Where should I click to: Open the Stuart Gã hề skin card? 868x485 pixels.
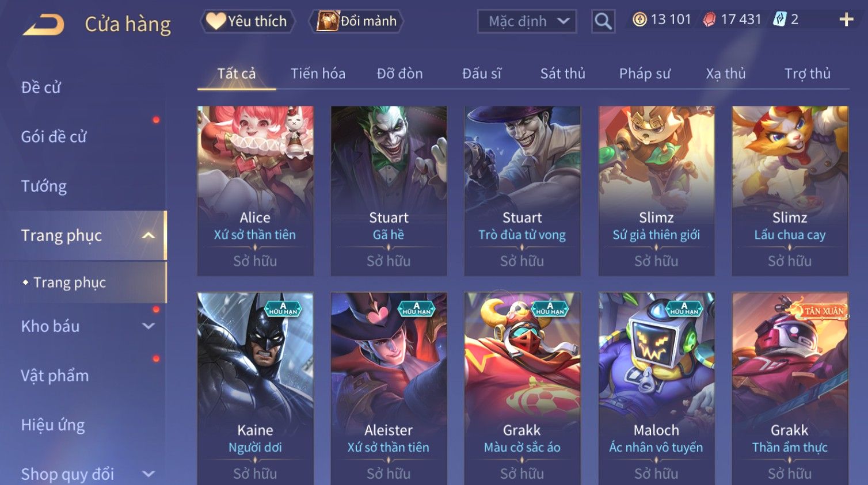(x=389, y=190)
